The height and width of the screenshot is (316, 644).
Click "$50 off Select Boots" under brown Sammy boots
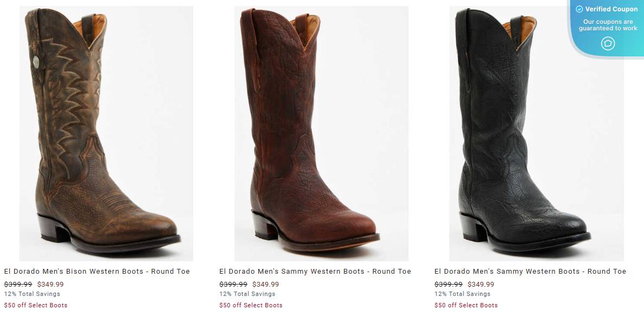[x=251, y=305]
